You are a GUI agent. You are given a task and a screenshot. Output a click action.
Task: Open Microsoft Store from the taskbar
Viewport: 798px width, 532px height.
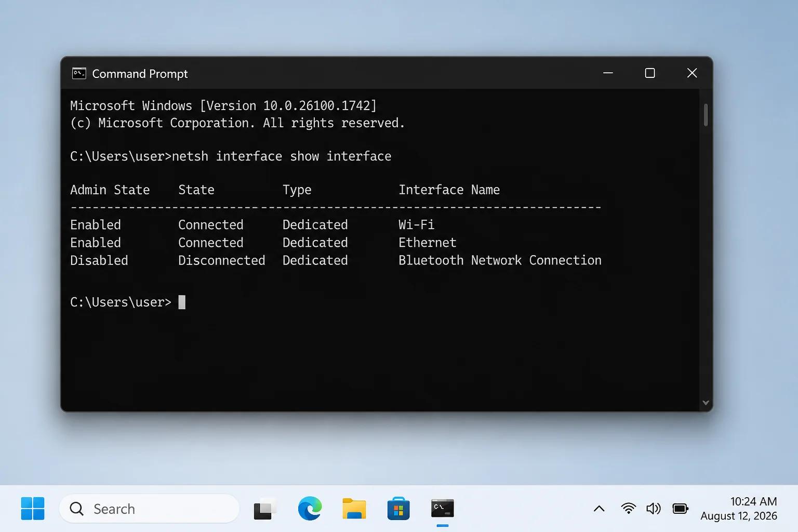click(x=398, y=509)
